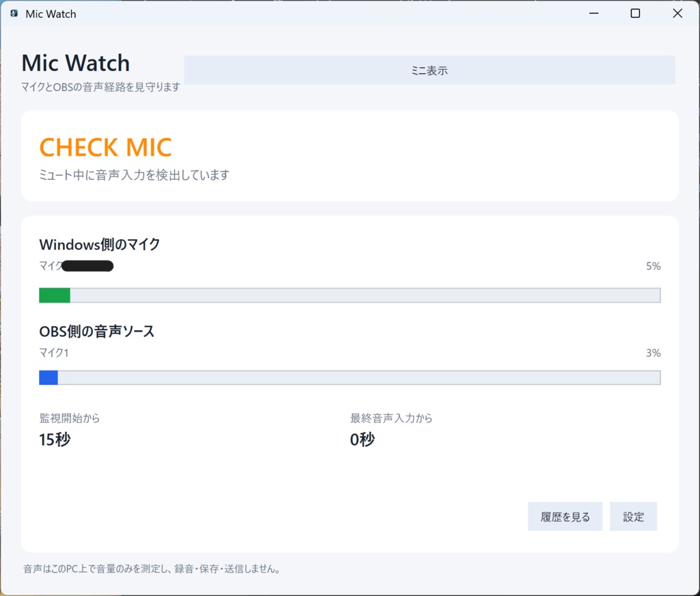Image resolution: width=700 pixels, height=596 pixels.
Task: Click the 3% OBS level value
Action: pyautogui.click(x=653, y=353)
